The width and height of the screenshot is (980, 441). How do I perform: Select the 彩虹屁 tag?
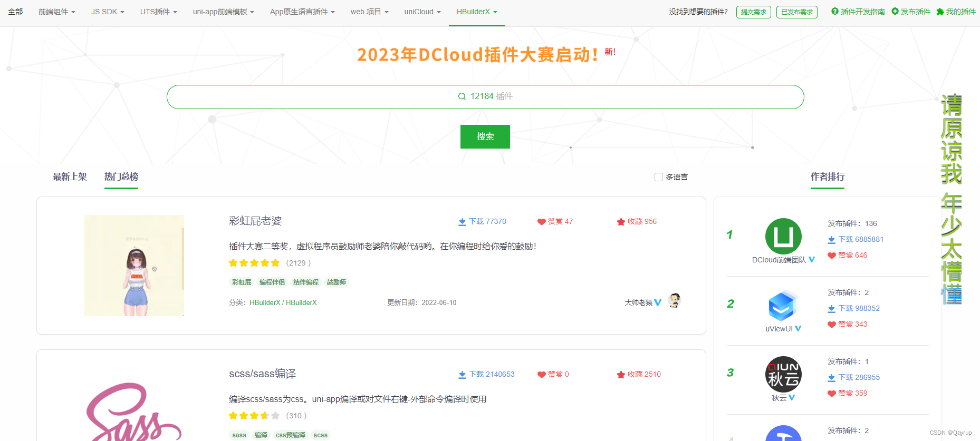242,282
